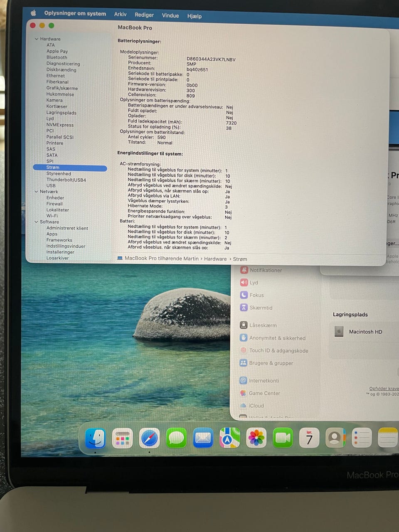Launch Safari from the Dock
Screen dimensions: 399x532
149,438
